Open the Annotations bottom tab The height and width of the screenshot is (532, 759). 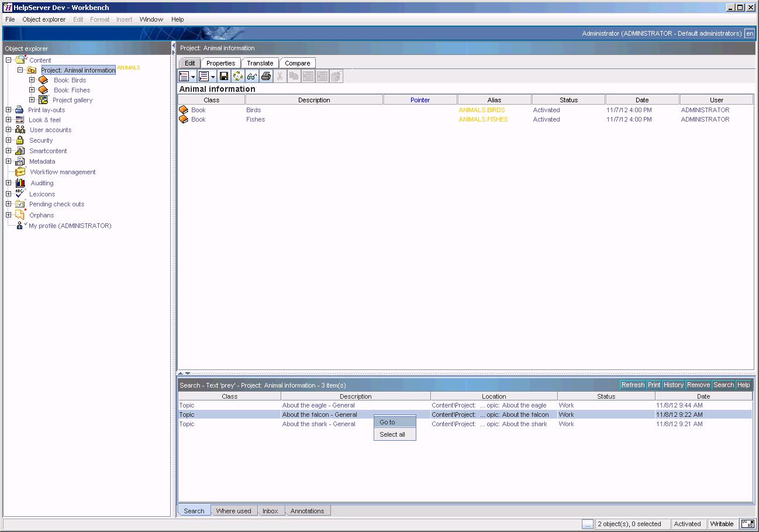tap(307, 511)
